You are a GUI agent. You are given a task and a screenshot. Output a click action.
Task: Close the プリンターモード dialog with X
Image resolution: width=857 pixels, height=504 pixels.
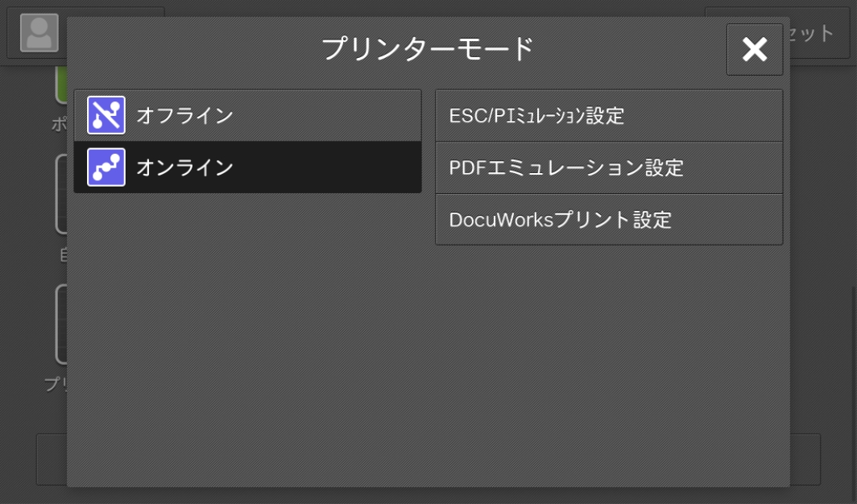(x=754, y=50)
